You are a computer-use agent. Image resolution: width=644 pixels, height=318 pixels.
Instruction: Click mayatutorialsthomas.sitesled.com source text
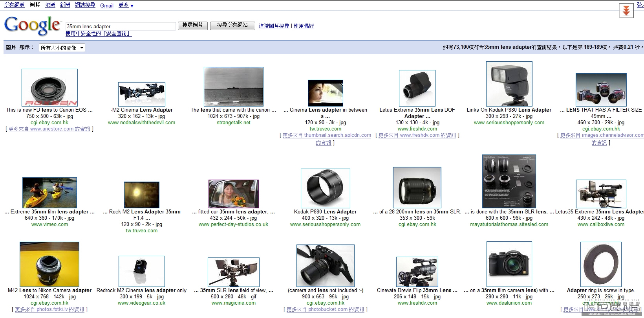coord(509,224)
